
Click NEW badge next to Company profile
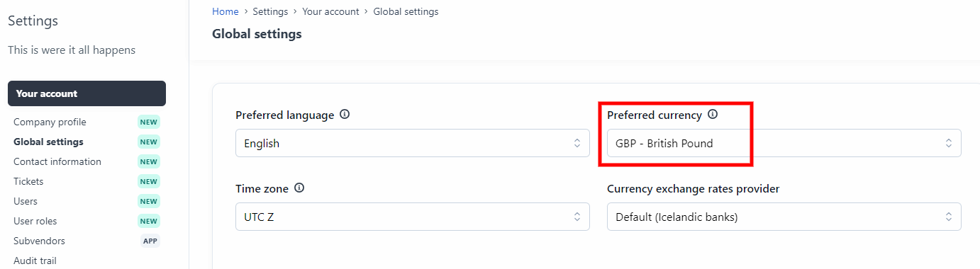[149, 122]
